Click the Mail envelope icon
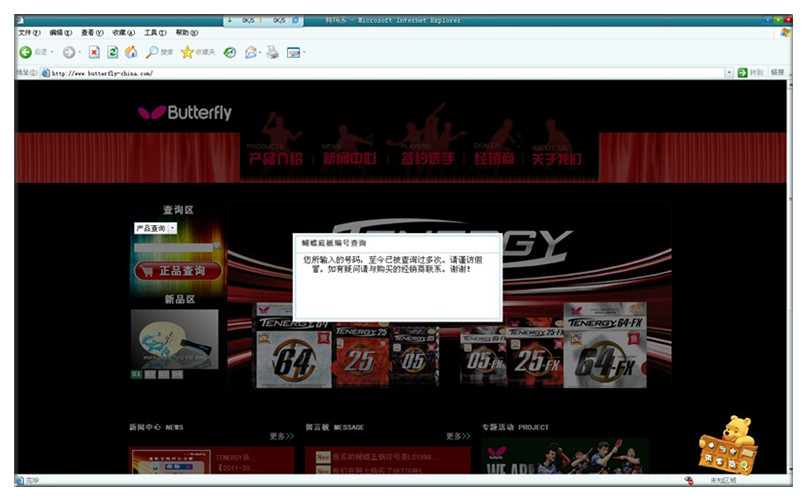The height and width of the screenshot is (501, 807). pyautogui.click(x=250, y=52)
